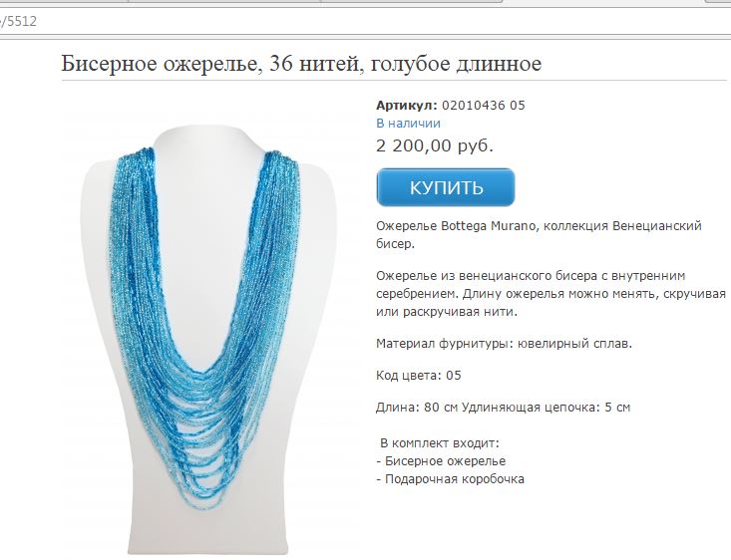Image resolution: width=731 pixels, height=560 pixels.
Task: Click the bold Артикул label
Action: pos(407,106)
